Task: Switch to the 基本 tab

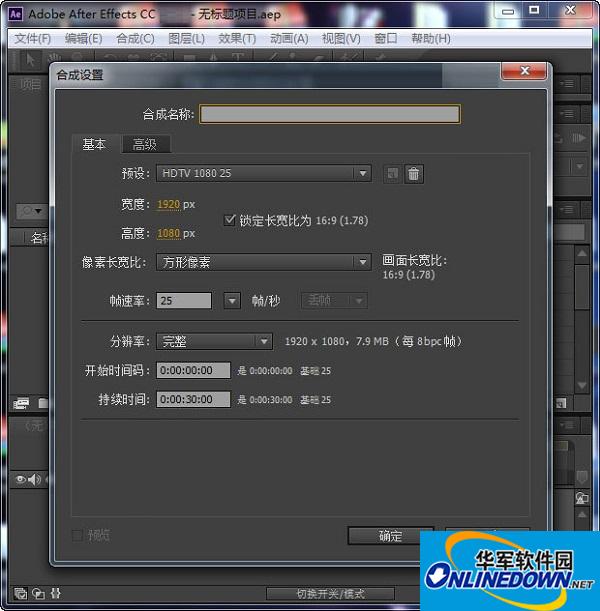Action: point(94,145)
